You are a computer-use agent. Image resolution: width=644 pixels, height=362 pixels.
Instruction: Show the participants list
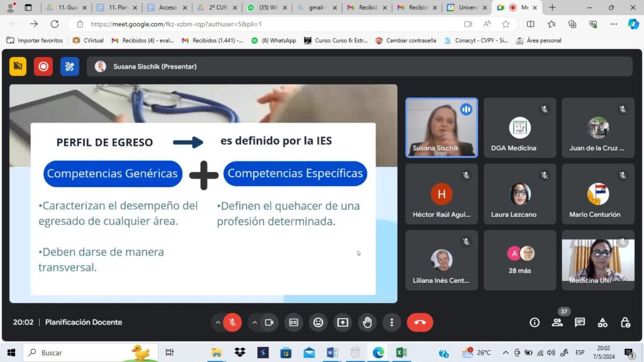click(557, 322)
